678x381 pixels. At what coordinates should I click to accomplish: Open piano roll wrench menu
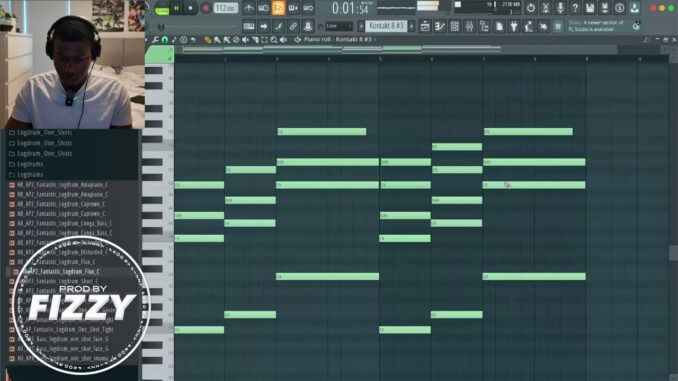(155, 40)
